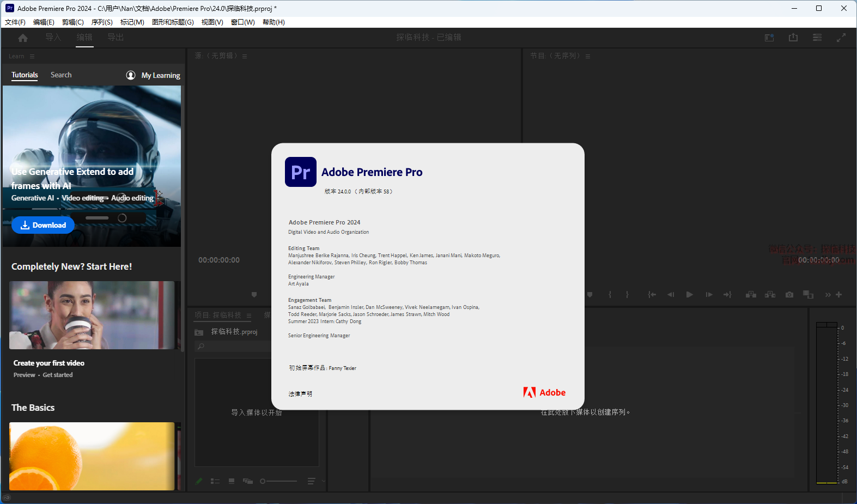Open the 法律声明 link in the About dialog
The height and width of the screenshot is (504, 857).
300,394
